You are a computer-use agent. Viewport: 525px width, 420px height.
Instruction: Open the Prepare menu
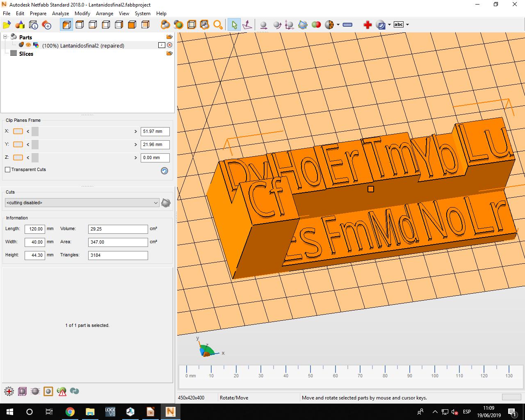tap(38, 14)
